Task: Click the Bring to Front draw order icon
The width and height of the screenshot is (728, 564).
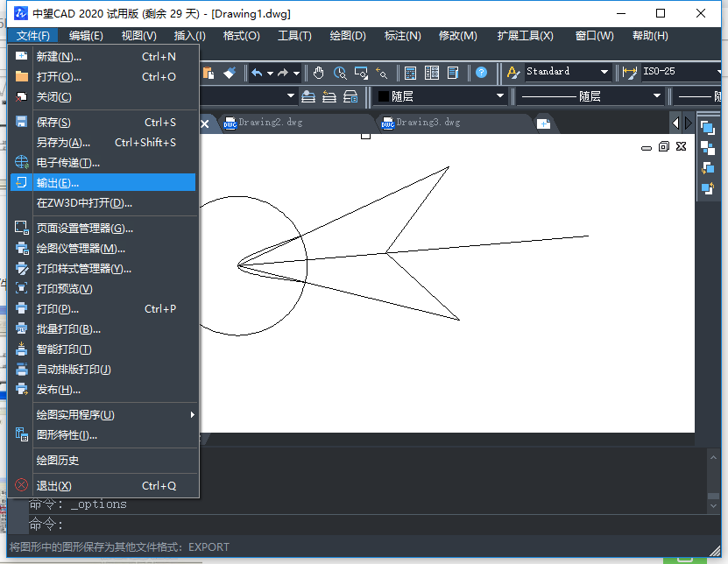Action: coord(708,128)
